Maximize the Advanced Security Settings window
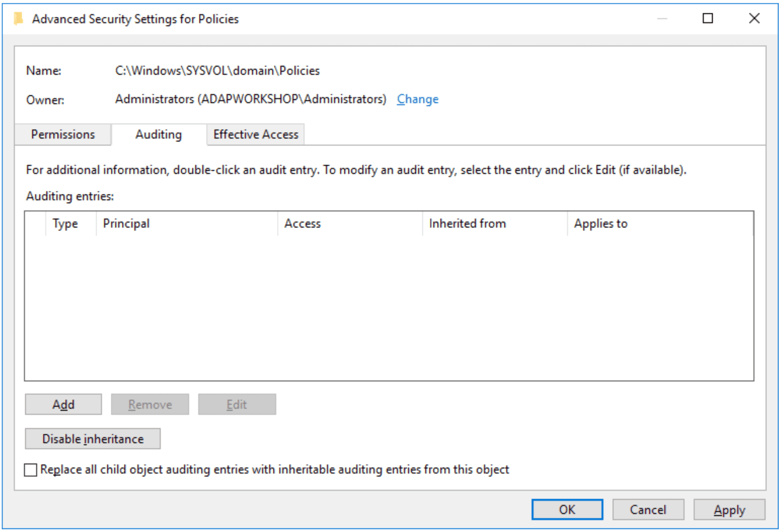 (708, 18)
